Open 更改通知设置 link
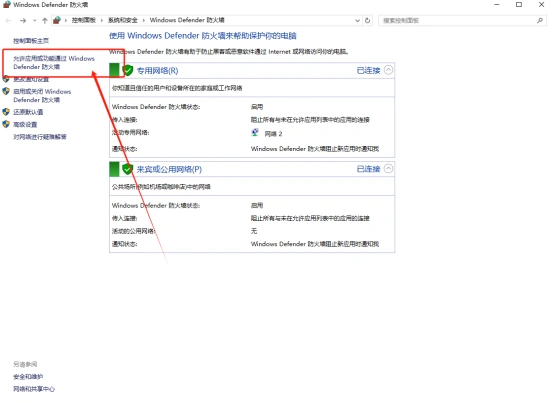This screenshot has height=403, width=553. tap(31, 79)
